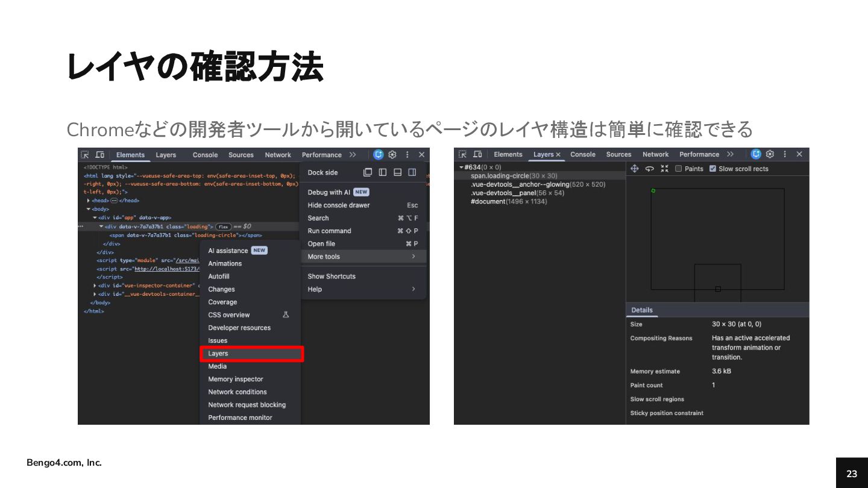Choose dock to bottom icon
Viewport: 868px width, 488px height.
point(397,172)
